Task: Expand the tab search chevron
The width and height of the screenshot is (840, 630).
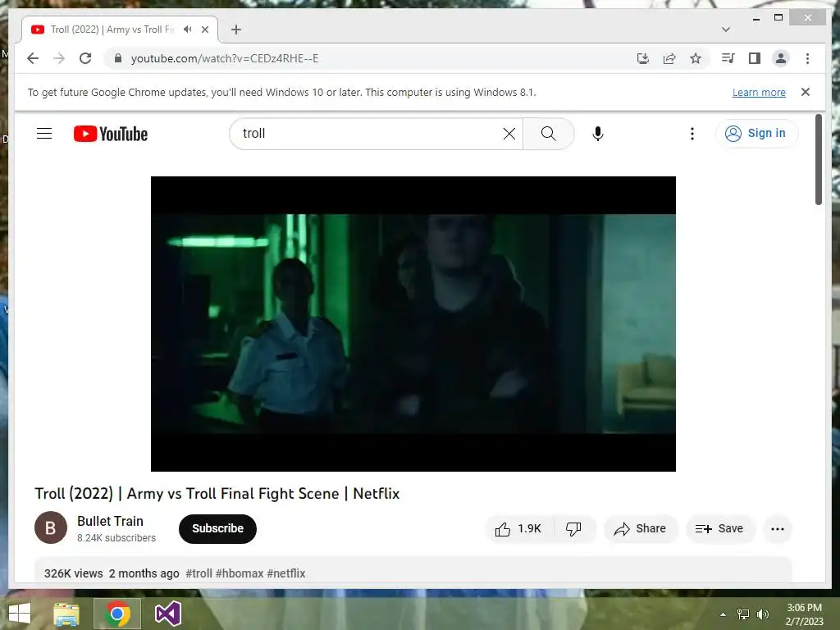Action: click(x=725, y=30)
